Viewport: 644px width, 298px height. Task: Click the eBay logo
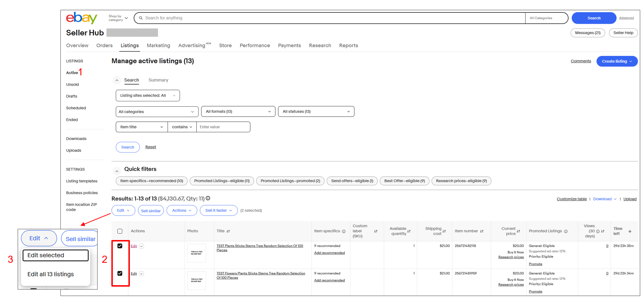click(x=81, y=18)
